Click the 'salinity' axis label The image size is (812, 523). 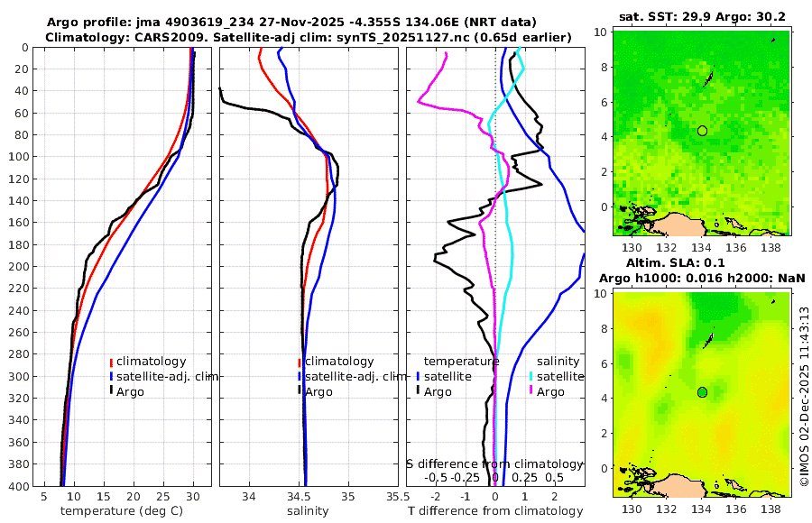click(x=308, y=511)
